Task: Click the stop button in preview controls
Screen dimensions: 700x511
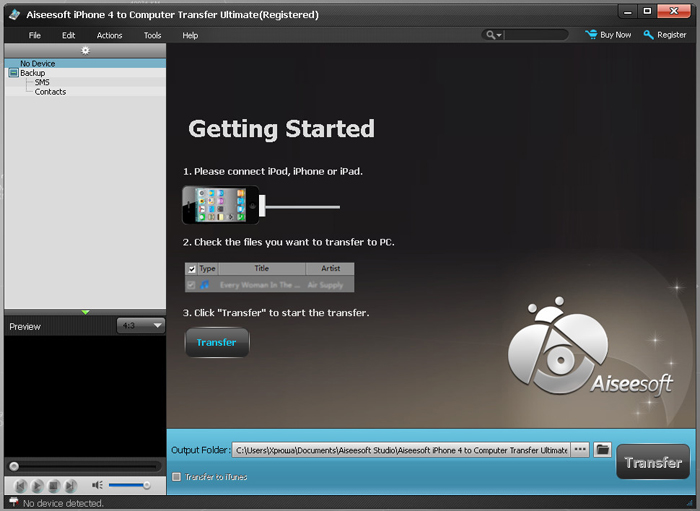Action: [x=54, y=485]
